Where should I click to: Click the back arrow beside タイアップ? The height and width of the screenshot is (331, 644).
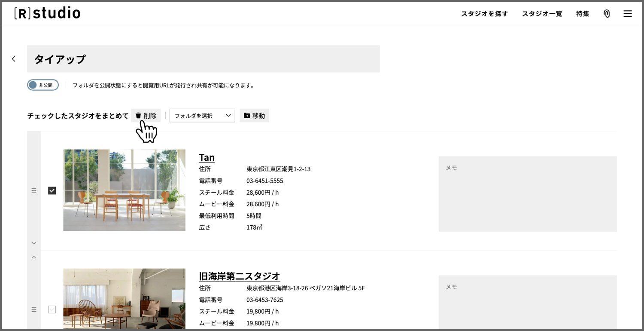[x=14, y=59]
